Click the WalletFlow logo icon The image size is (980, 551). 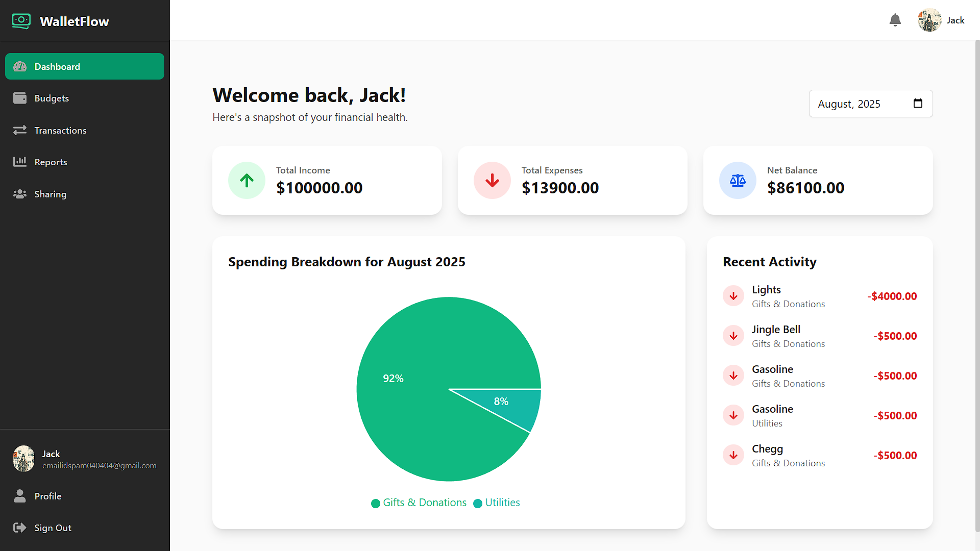click(21, 21)
